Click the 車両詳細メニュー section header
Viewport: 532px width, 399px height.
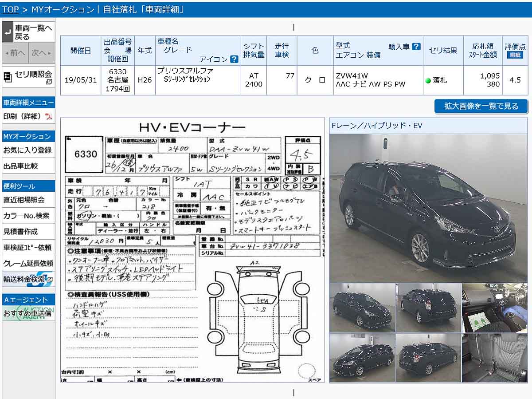click(x=28, y=103)
